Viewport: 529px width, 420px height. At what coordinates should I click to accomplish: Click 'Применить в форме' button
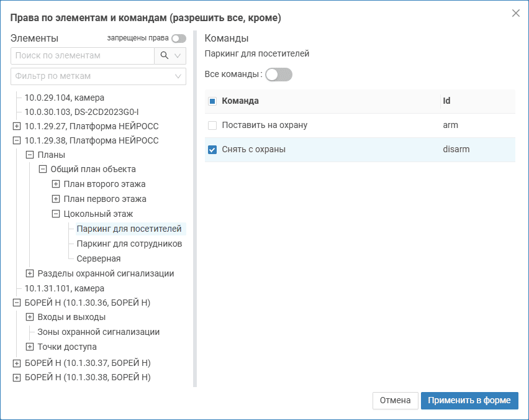pos(469,401)
